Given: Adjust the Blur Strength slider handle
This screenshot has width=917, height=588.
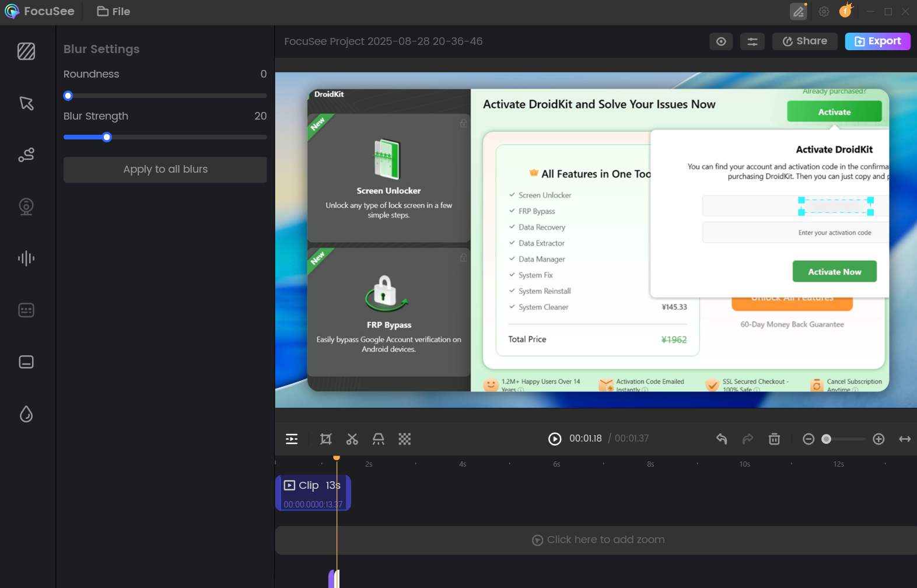Looking at the screenshot, I should [107, 137].
